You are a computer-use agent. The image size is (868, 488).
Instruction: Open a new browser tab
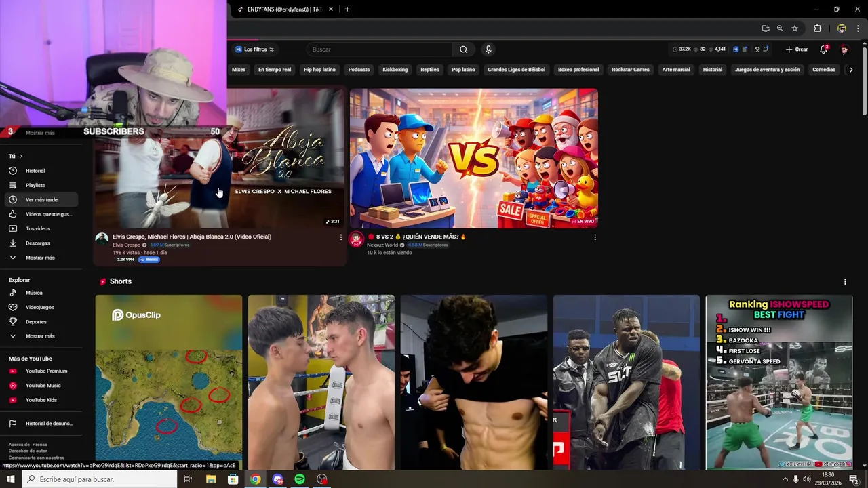click(347, 9)
